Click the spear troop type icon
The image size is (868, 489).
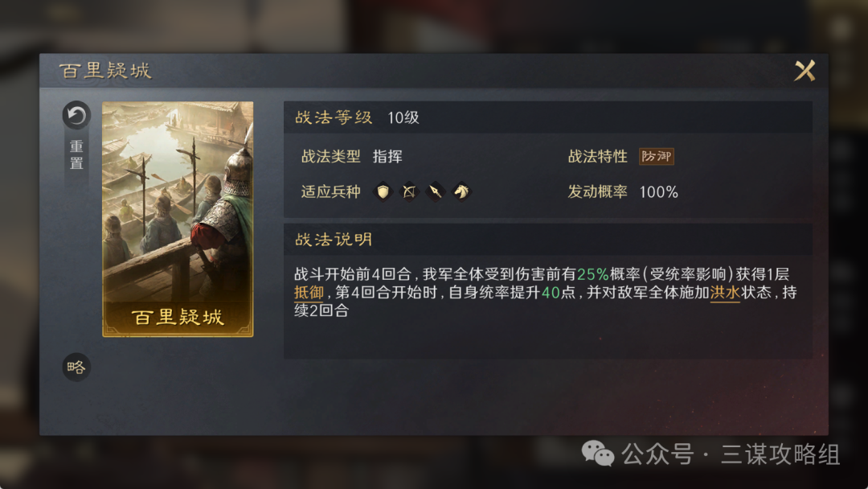point(435,191)
